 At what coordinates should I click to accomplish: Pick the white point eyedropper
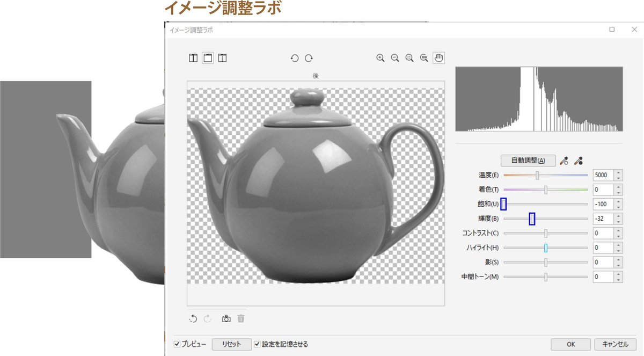[x=564, y=161]
